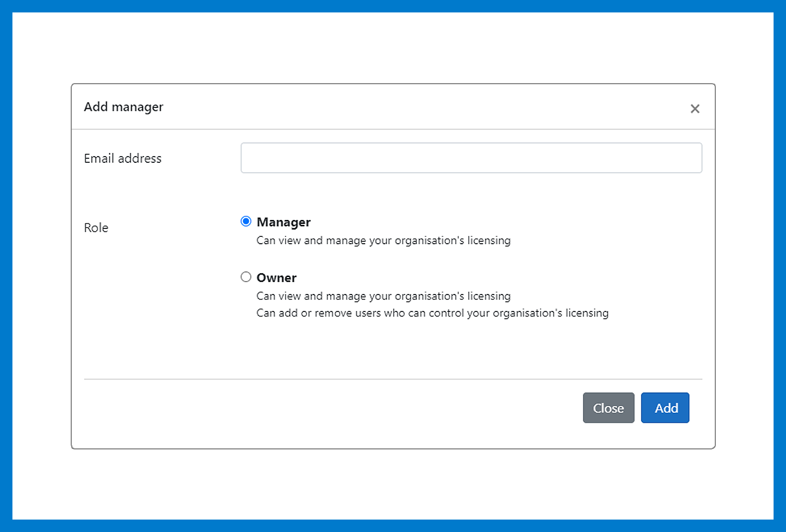Click the blue page border at the top

(393, 6)
